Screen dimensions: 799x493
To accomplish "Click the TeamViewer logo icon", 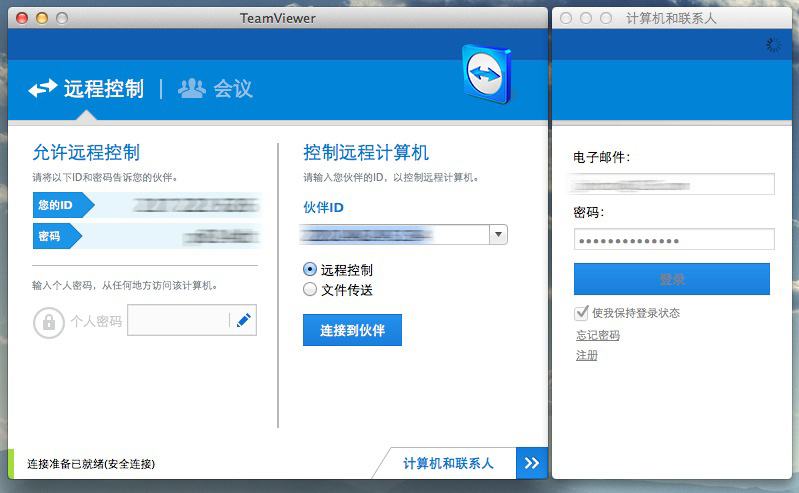I will [x=487, y=74].
